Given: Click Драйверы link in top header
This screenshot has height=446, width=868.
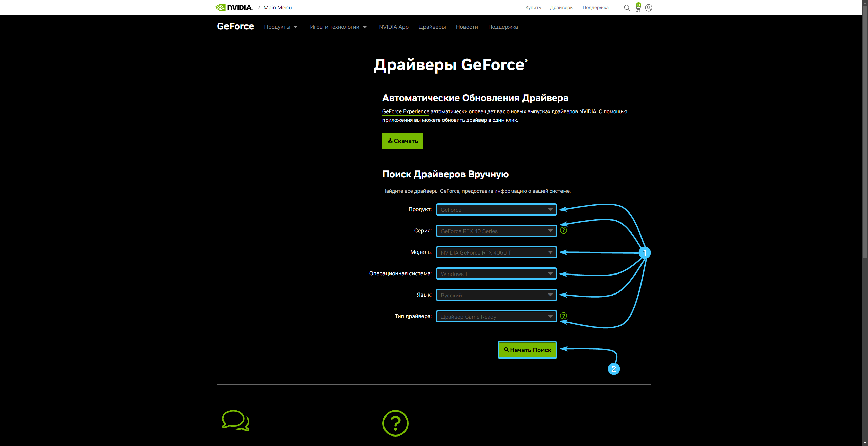Looking at the screenshot, I should tap(561, 7).
